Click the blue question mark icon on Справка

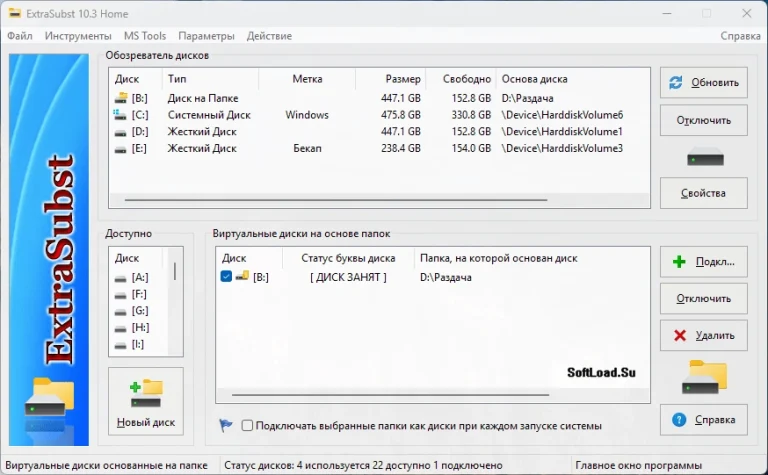point(679,420)
